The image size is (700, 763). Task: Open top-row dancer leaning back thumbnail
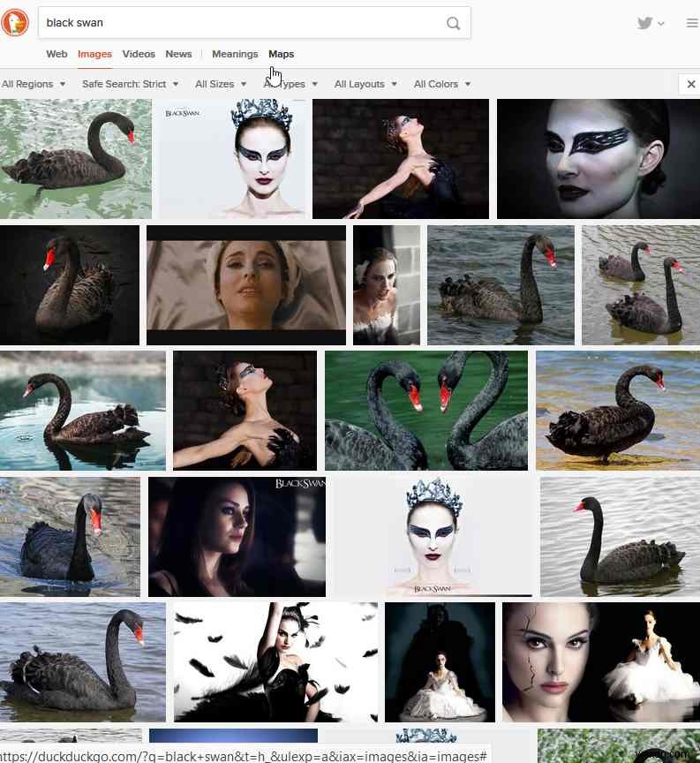click(x=401, y=159)
